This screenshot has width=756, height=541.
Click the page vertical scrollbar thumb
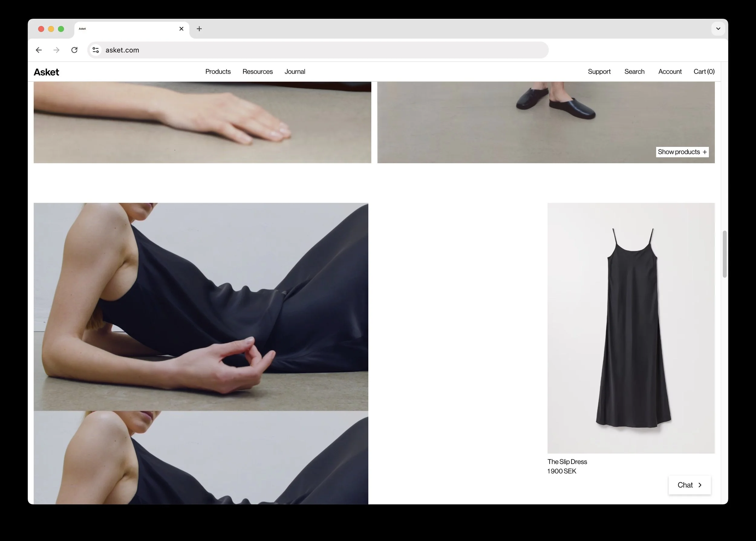[724, 254]
